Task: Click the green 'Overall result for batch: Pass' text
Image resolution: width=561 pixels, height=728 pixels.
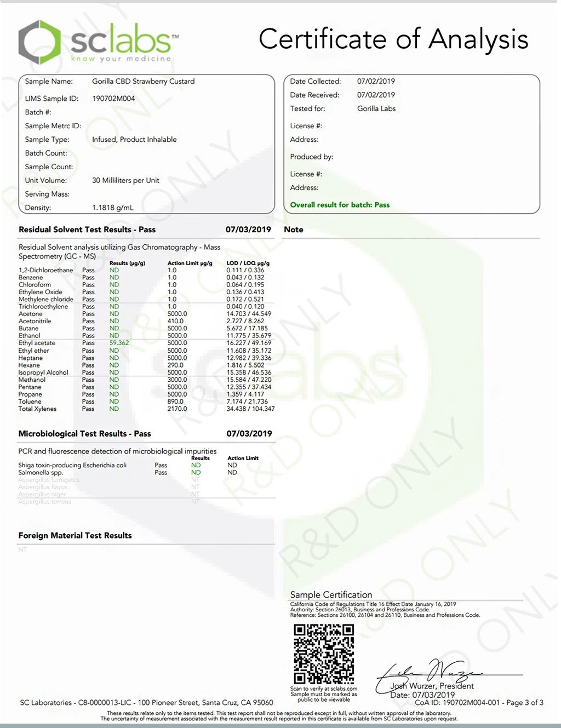Action: (340, 205)
